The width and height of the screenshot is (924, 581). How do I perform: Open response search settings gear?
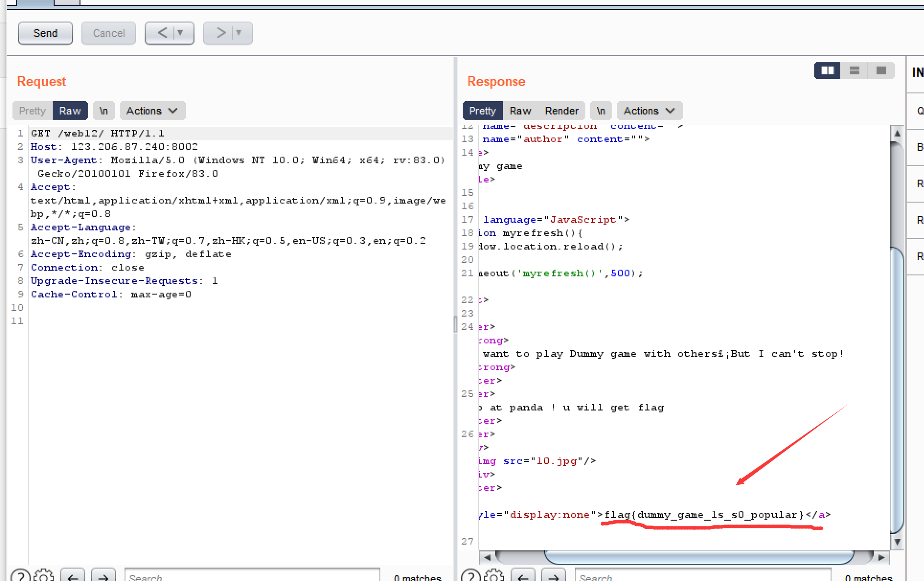(494, 576)
